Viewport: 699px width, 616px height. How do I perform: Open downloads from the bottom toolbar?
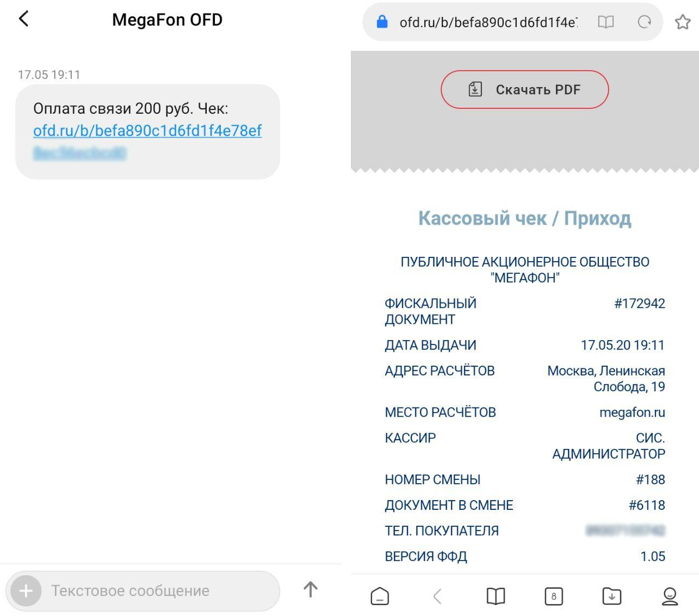tap(611, 596)
